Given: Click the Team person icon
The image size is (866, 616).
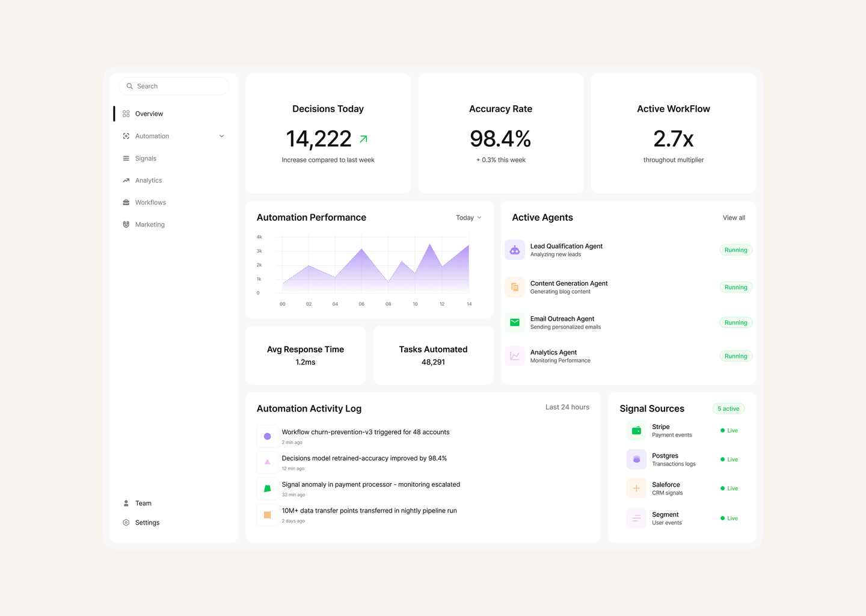Looking at the screenshot, I should click(x=126, y=503).
